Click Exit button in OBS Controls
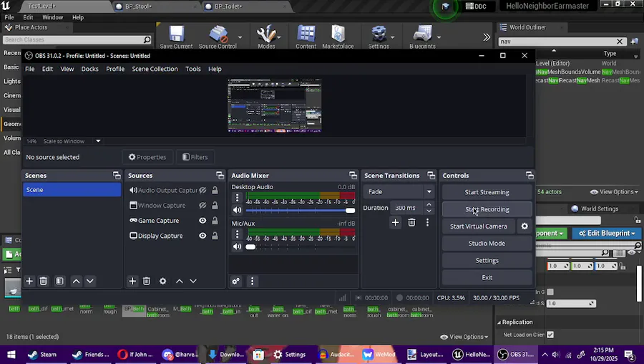This screenshot has width=644, height=364. point(487,277)
